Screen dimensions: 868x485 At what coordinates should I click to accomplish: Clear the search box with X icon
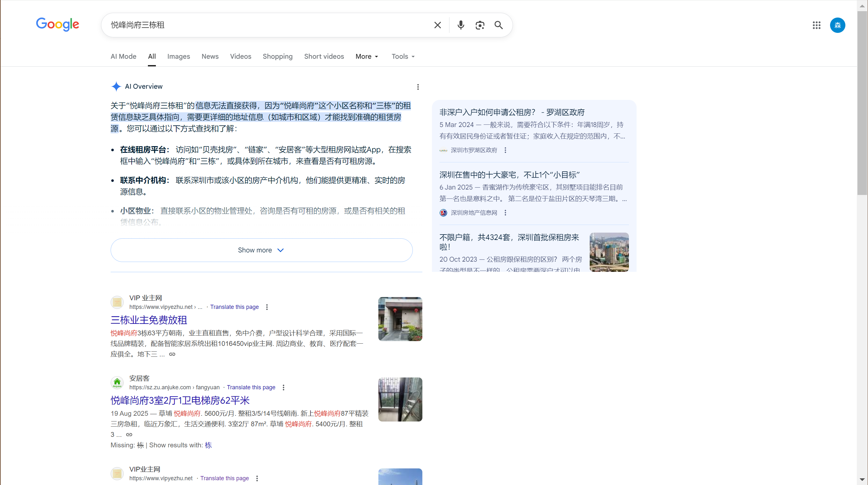(437, 25)
